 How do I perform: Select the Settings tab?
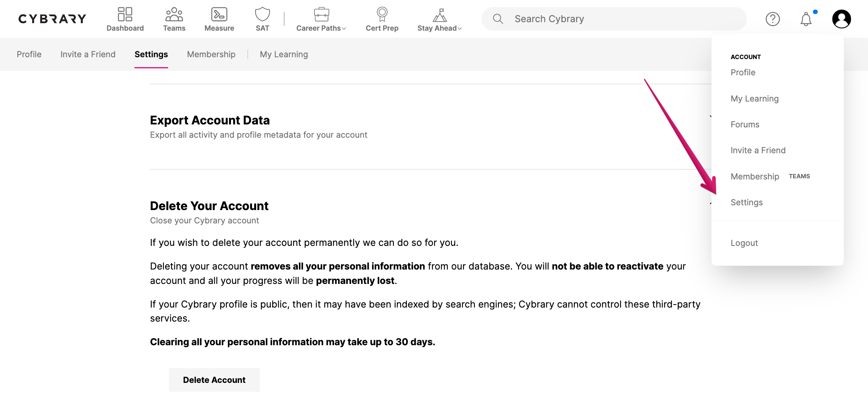151,54
